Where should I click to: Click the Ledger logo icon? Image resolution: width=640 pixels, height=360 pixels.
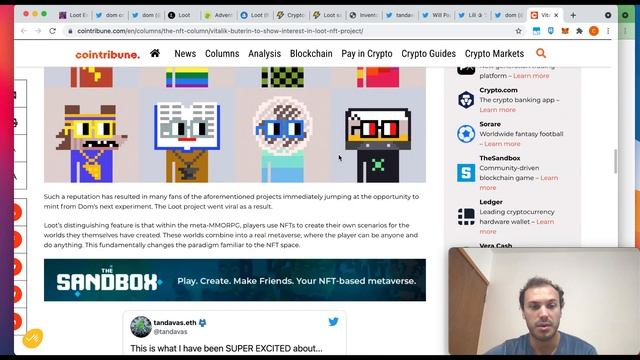click(x=466, y=216)
